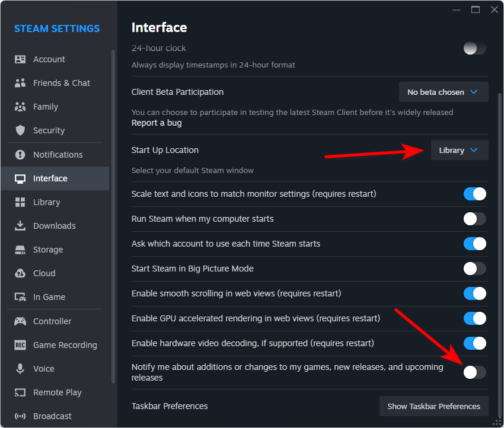Open the Start Up Location Library dropdown

tap(460, 150)
